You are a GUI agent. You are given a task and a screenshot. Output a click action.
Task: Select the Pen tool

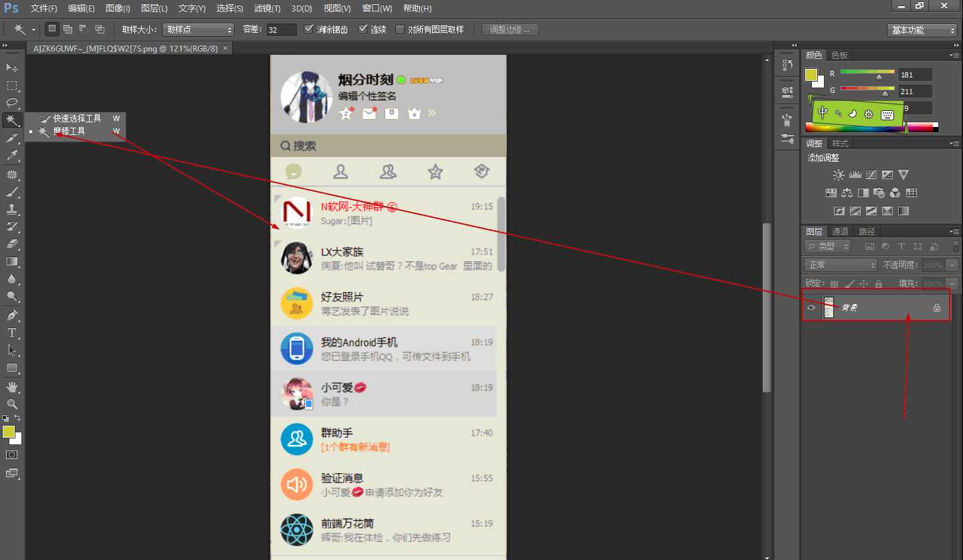pos(12,315)
